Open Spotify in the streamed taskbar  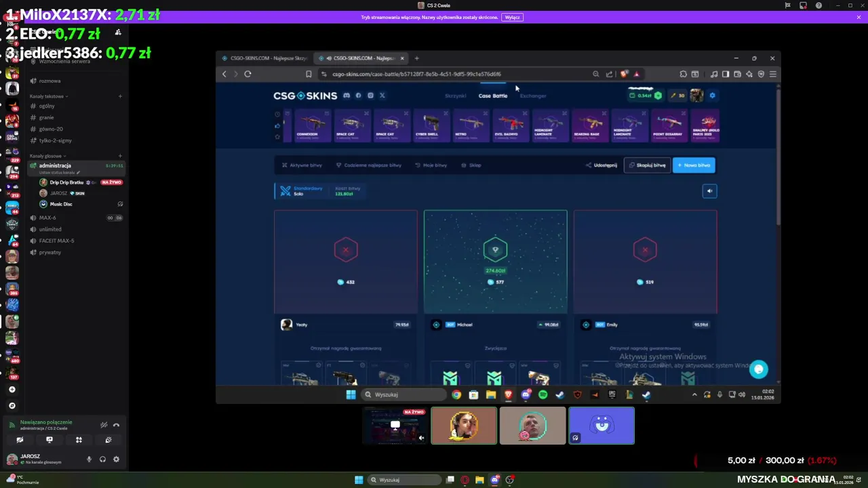(x=543, y=394)
